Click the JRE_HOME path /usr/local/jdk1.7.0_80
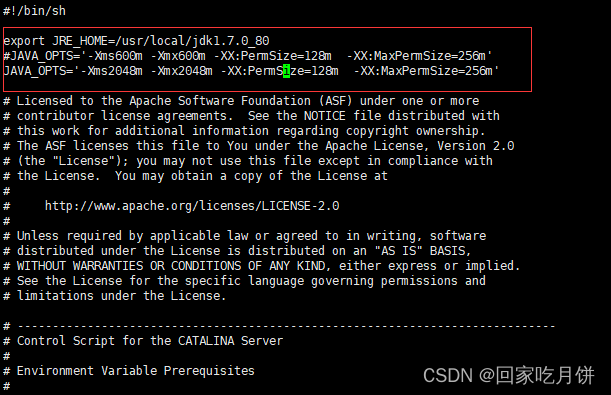 point(192,41)
